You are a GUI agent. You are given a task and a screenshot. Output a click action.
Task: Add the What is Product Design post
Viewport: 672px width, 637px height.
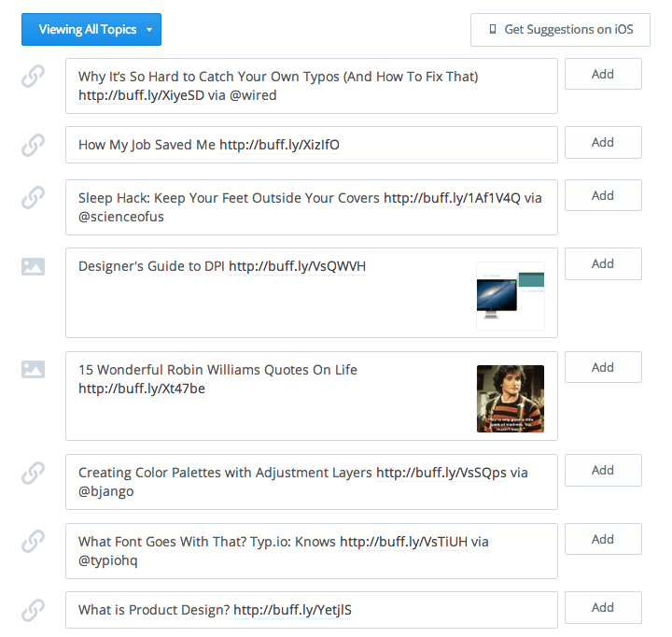602,607
